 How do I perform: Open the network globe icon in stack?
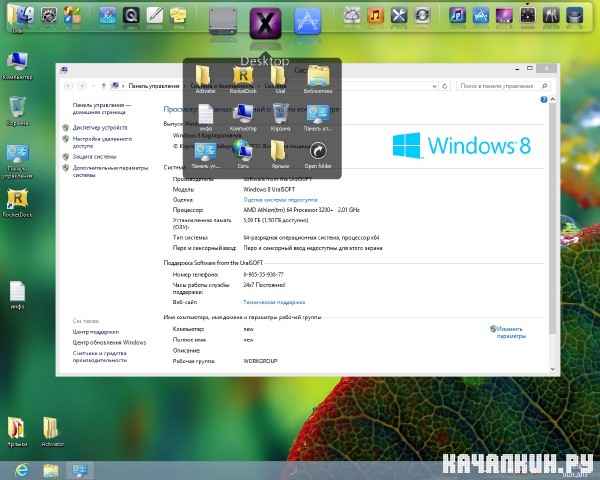(243, 153)
